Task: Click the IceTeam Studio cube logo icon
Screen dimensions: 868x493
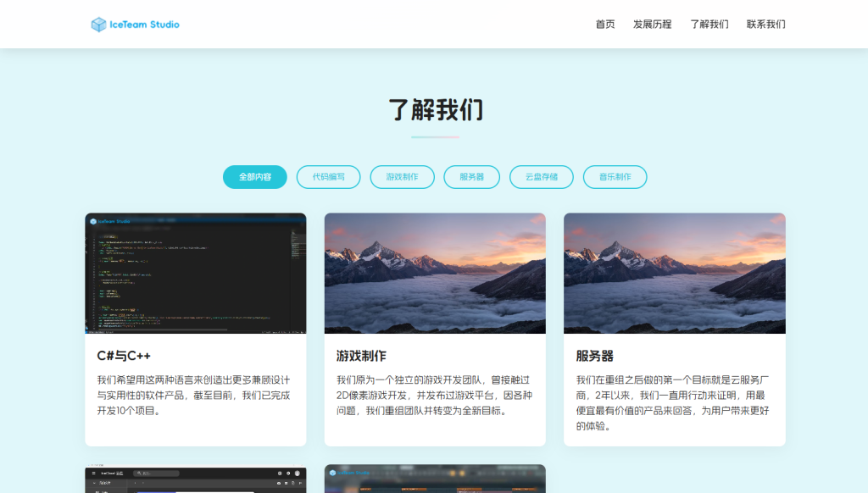Action: (99, 25)
